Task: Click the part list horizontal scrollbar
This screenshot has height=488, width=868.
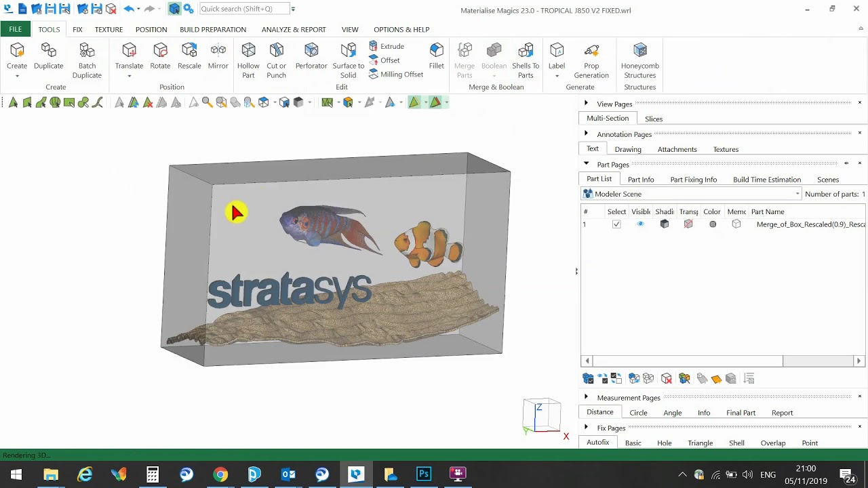Action: point(688,361)
